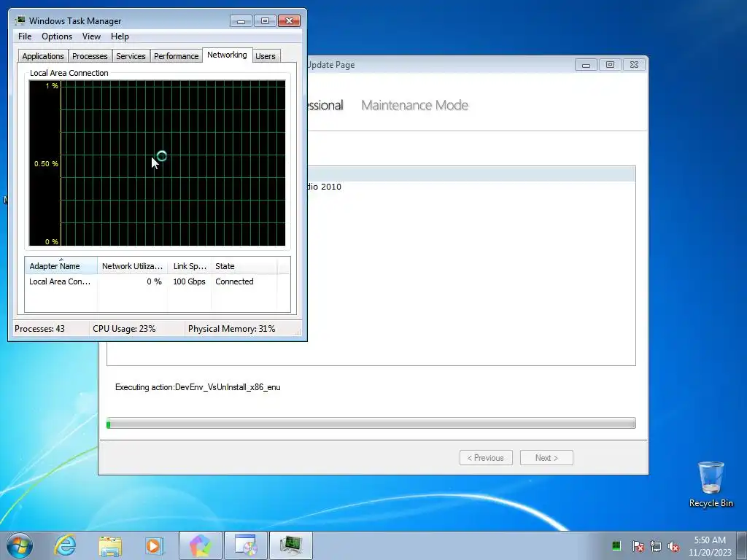Switch to the Performance tab
Image resolution: width=747 pixels, height=560 pixels.
click(x=176, y=56)
